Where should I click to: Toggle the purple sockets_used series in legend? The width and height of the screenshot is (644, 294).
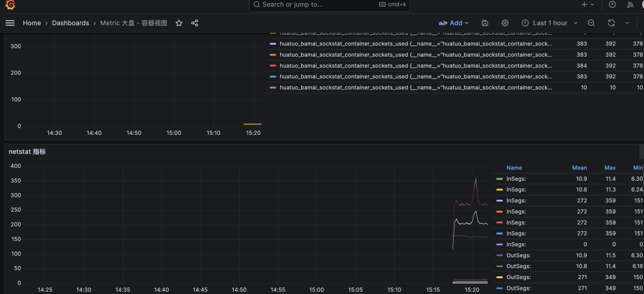[x=343, y=88]
